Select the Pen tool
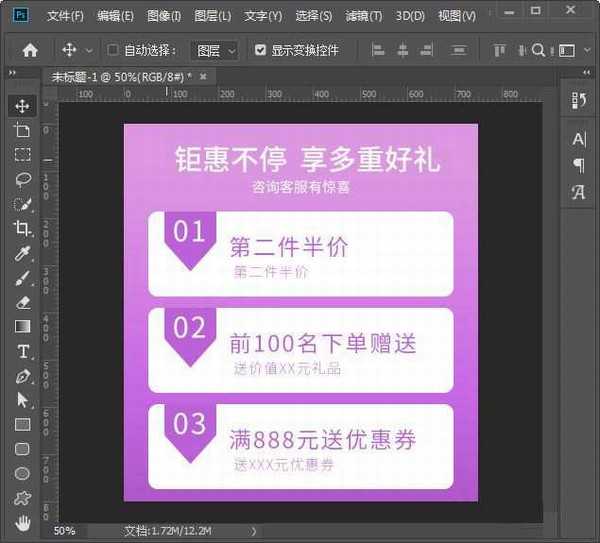The height and width of the screenshot is (543, 600). coord(22,376)
